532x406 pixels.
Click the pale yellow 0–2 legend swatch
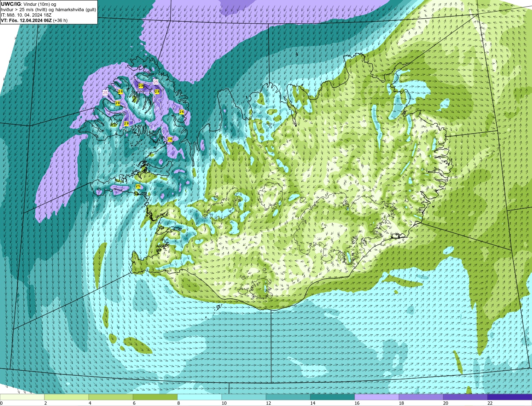point(22,397)
